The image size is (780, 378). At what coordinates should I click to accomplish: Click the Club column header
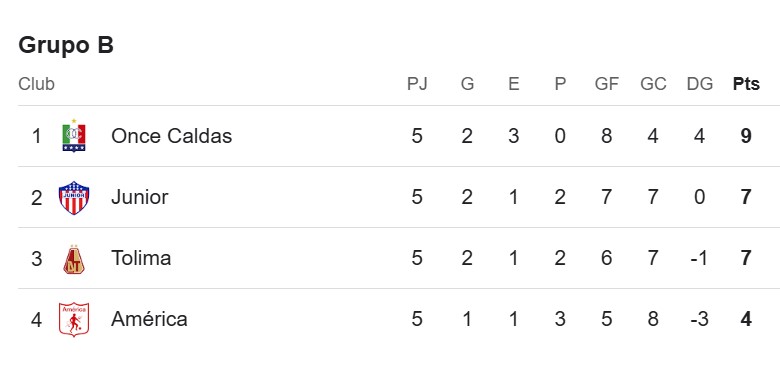36,84
